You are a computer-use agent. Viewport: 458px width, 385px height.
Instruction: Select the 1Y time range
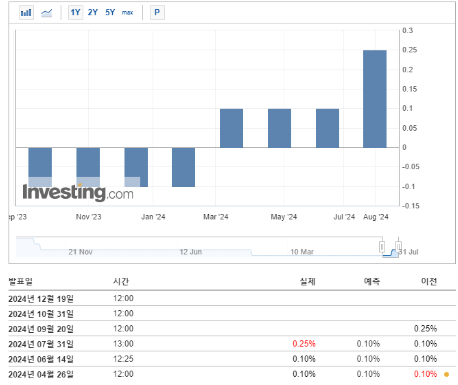75,13
